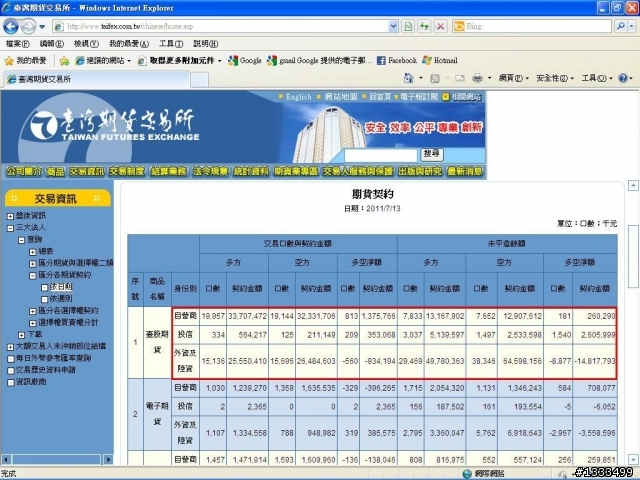Open the 檢視(V) menu
This screenshot has width=640, height=480.
pos(86,43)
